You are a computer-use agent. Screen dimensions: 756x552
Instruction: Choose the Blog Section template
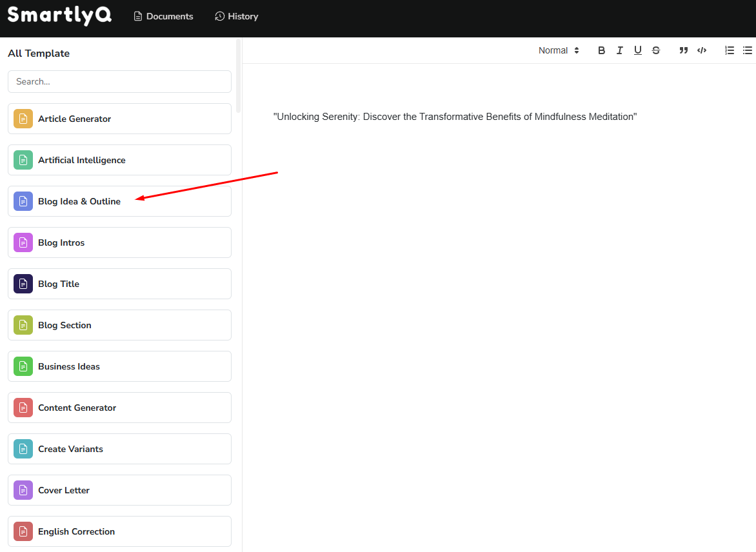[x=119, y=325]
